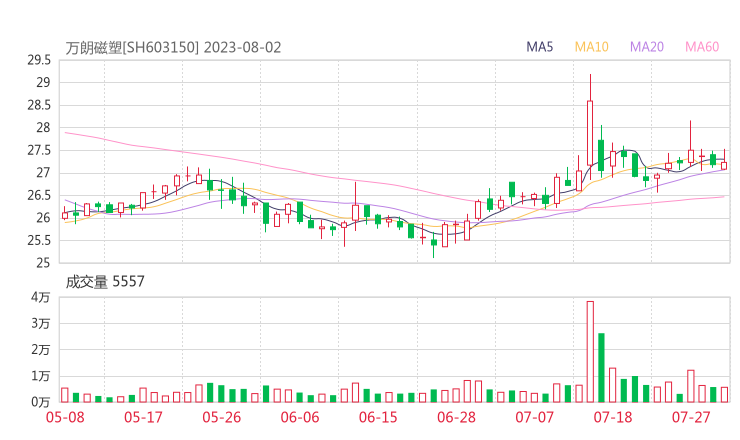Image resolution: width=740 pixels, height=440 pixels.
Task: Click the 29.5 price axis label
Action: pyautogui.click(x=39, y=60)
